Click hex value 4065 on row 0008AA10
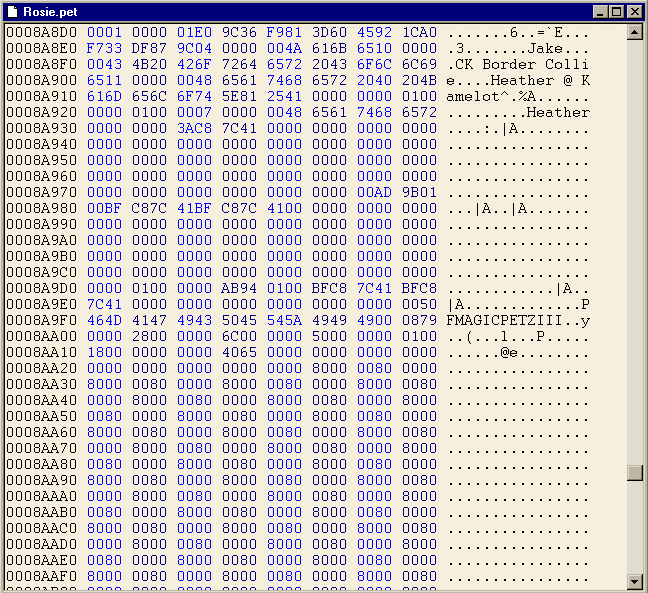The height and width of the screenshot is (593, 648). pos(239,352)
